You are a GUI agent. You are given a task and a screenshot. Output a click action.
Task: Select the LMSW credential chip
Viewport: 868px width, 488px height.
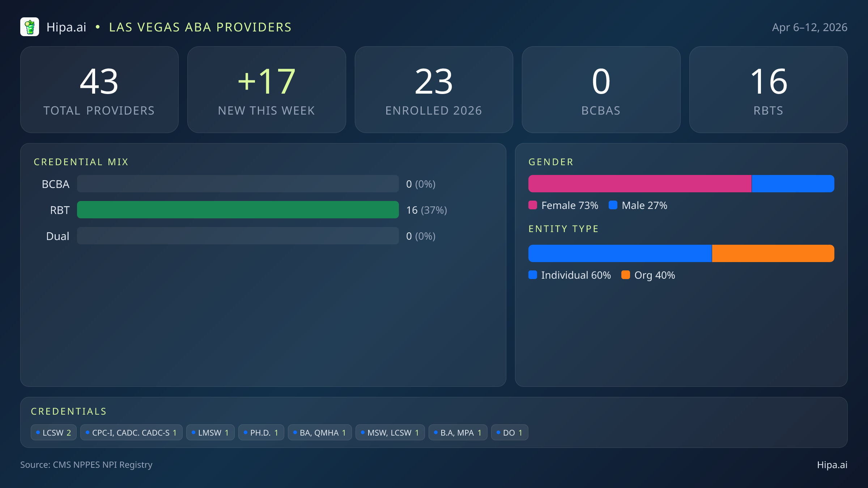pos(210,433)
